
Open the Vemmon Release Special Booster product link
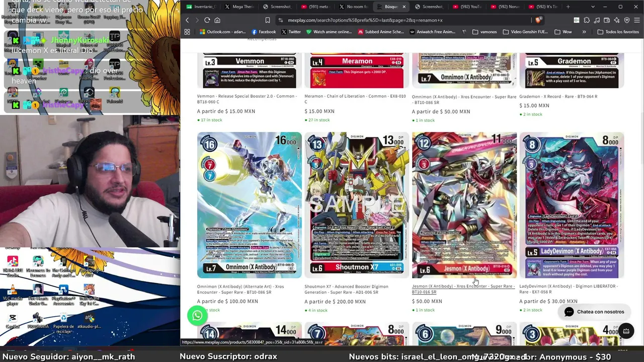click(x=248, y=99)
